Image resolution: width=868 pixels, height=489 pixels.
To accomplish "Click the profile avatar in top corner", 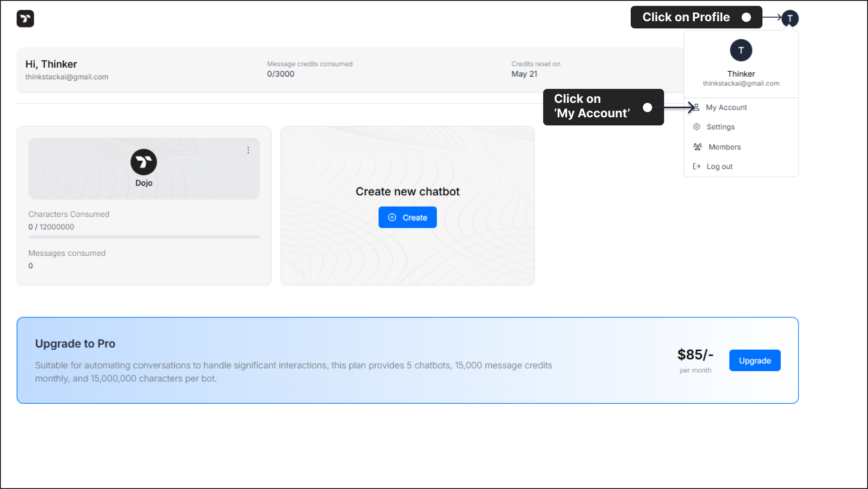I will tap(790, 18).
